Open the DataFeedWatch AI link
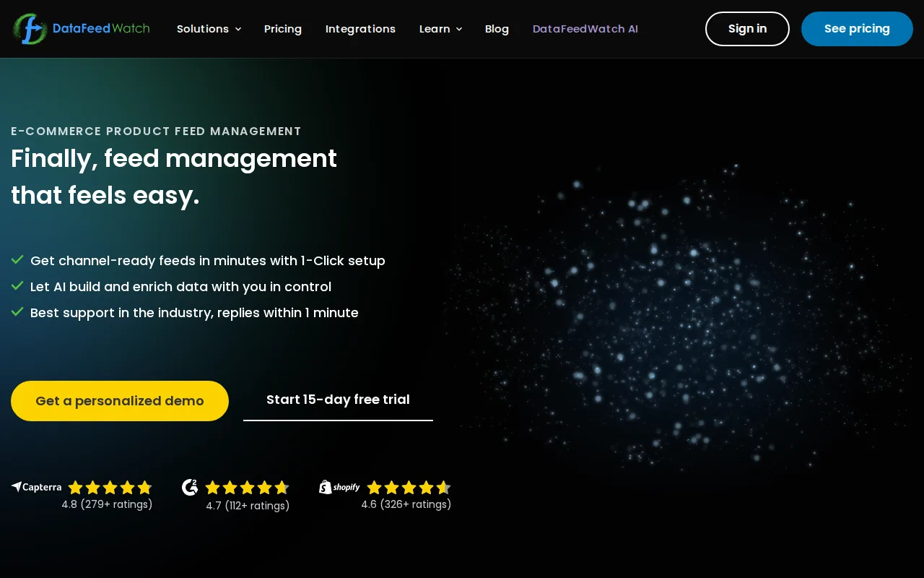Image resolution: width=924 pixels, height=578 pixels. (x=585, y=29)
